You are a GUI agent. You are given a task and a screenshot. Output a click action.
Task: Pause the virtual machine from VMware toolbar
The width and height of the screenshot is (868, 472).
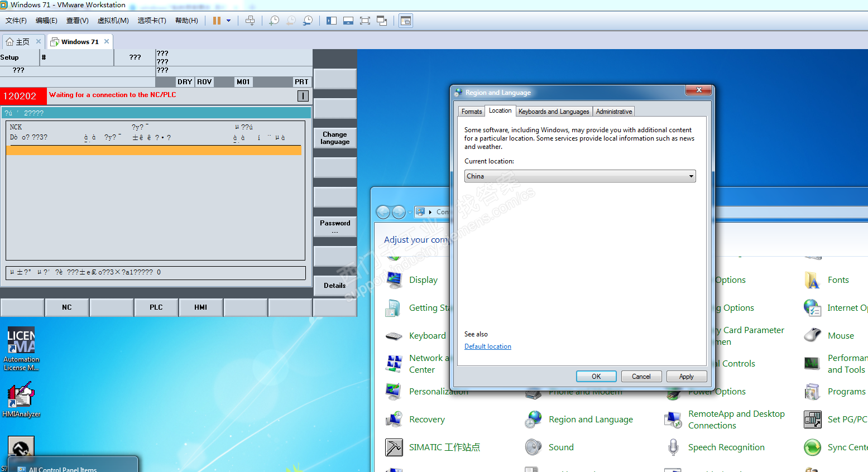tap(217, 21)
